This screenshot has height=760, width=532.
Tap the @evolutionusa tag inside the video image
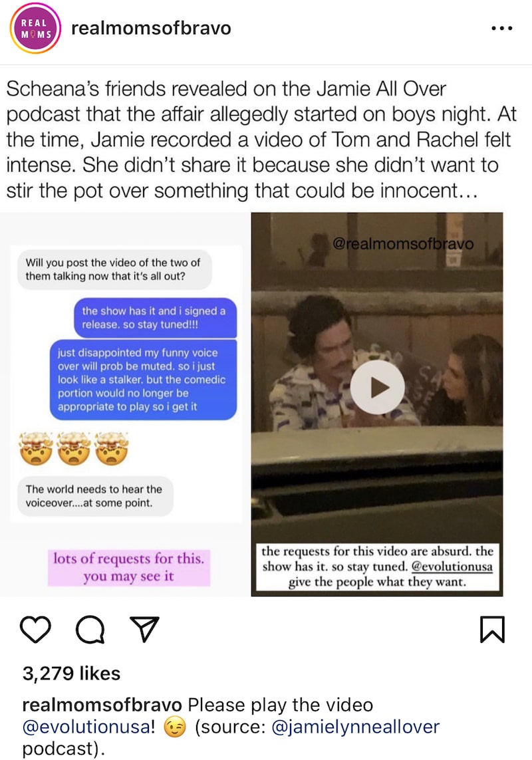click(452, 566)
